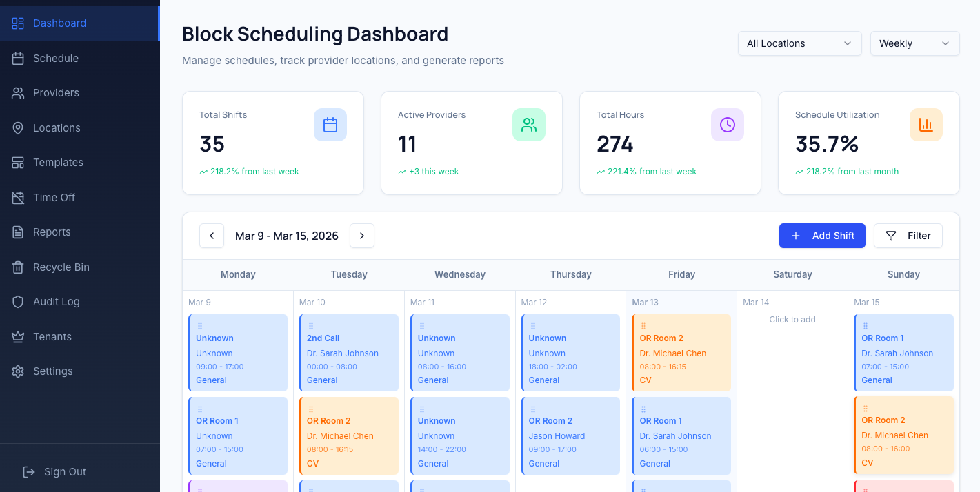Screen dimensions: 980x492
Task: Open Thursday Unknown 18:00 - 02:00 shift
Action: click(570, 353)
